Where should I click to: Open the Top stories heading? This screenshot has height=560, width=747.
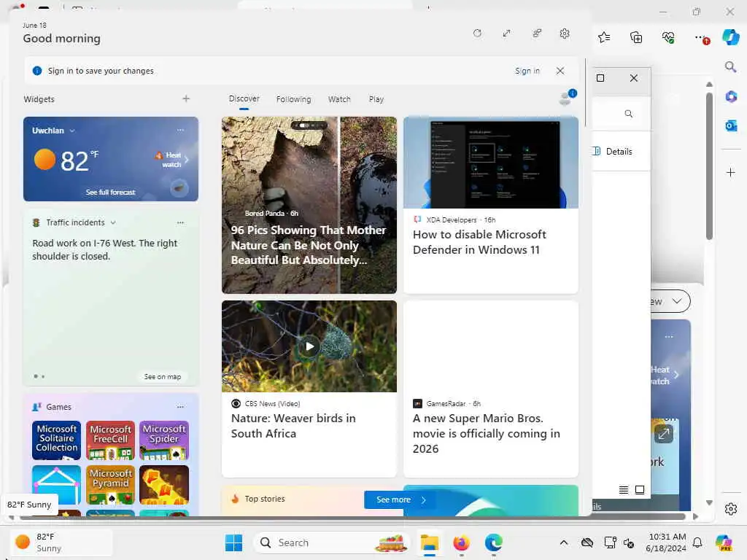pos(264,499)
